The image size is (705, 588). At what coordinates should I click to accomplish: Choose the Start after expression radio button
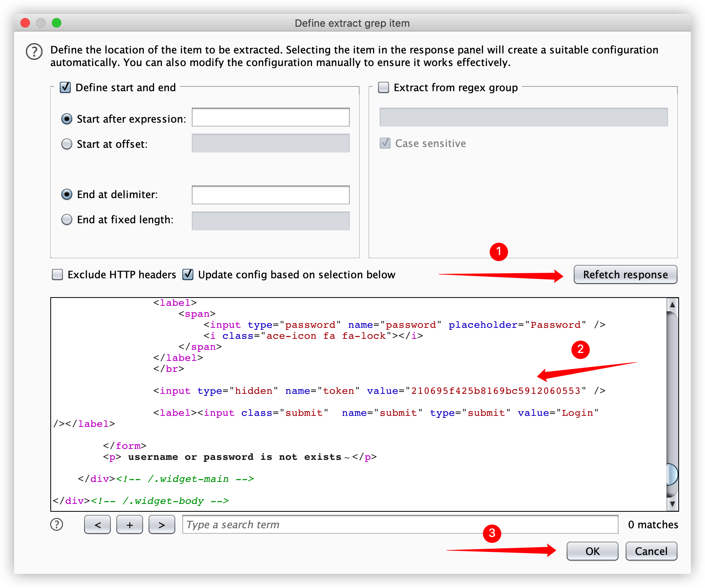pos(67,119)
